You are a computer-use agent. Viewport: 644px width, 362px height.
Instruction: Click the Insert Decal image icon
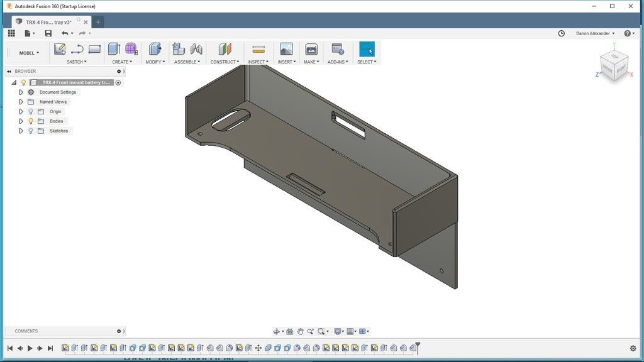286,49
